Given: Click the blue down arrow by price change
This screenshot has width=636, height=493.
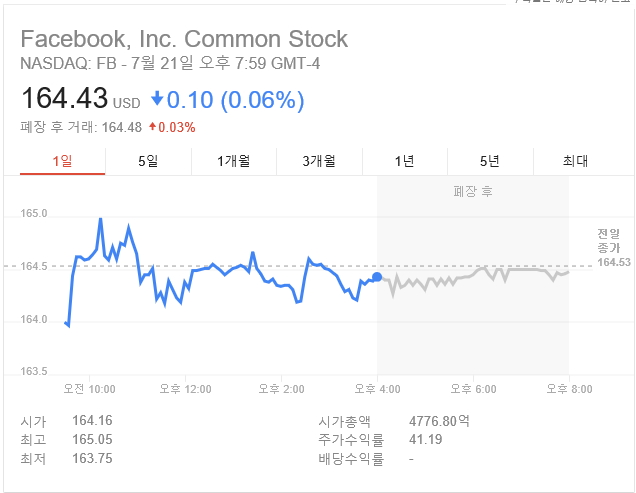Looking at the screenshot, I should click(x=157, y=100).
